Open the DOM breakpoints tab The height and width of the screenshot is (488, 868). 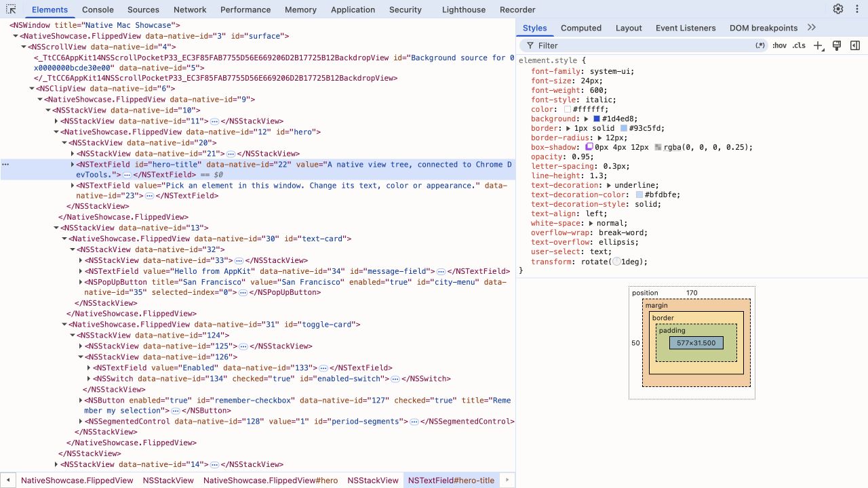click(x=764, y=28)
